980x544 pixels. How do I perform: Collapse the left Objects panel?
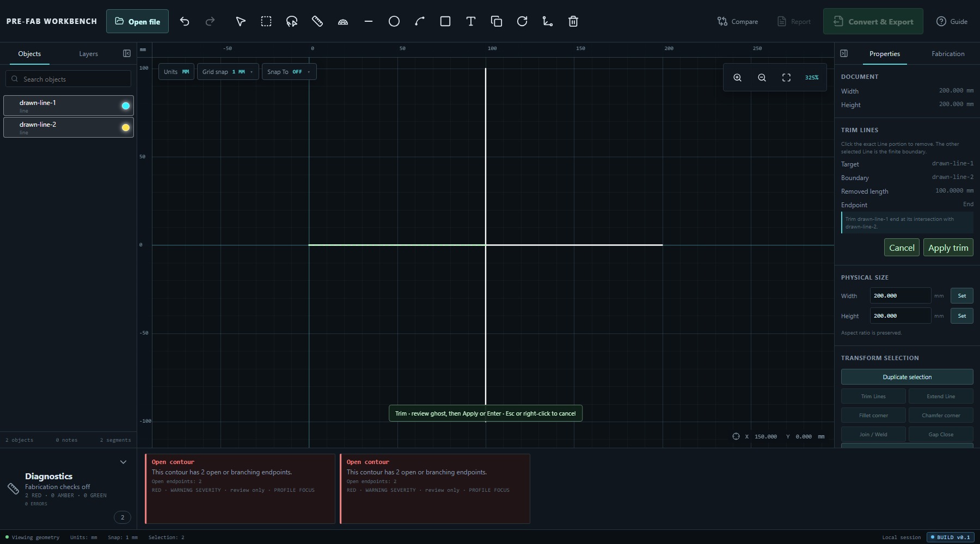(127, 53)
